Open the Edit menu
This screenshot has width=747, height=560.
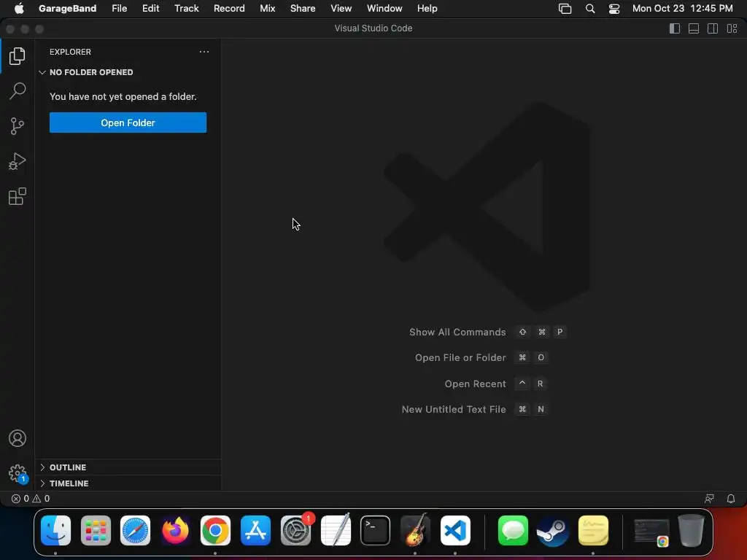[x=150, y=8]
